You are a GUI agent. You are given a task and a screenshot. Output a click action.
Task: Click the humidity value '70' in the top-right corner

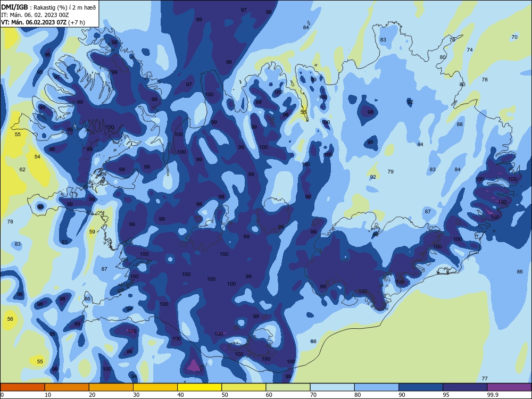[x=514, y=37]
